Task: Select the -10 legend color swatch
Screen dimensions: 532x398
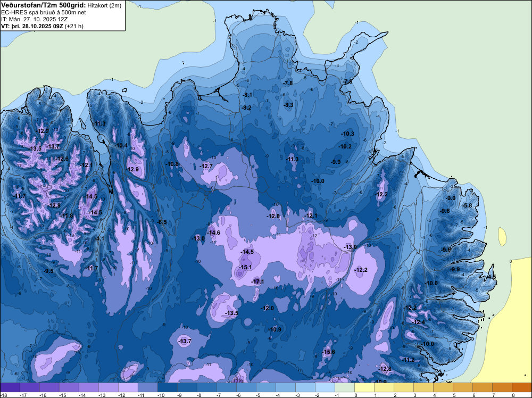Action: (167, 388)
